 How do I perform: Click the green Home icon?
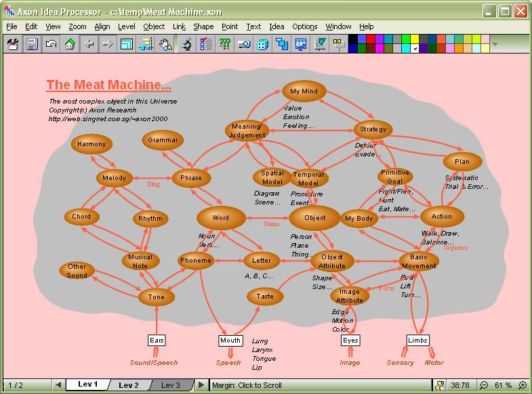[69, 45]
